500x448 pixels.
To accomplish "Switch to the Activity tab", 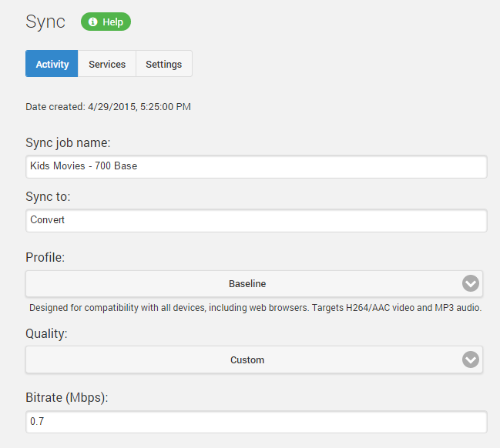I will click(x=52, y=64).
